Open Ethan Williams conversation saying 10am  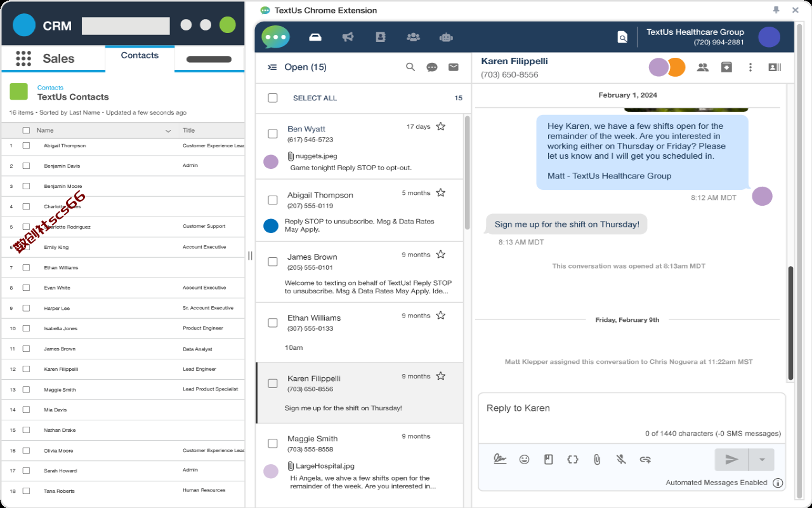click(359, 332)
